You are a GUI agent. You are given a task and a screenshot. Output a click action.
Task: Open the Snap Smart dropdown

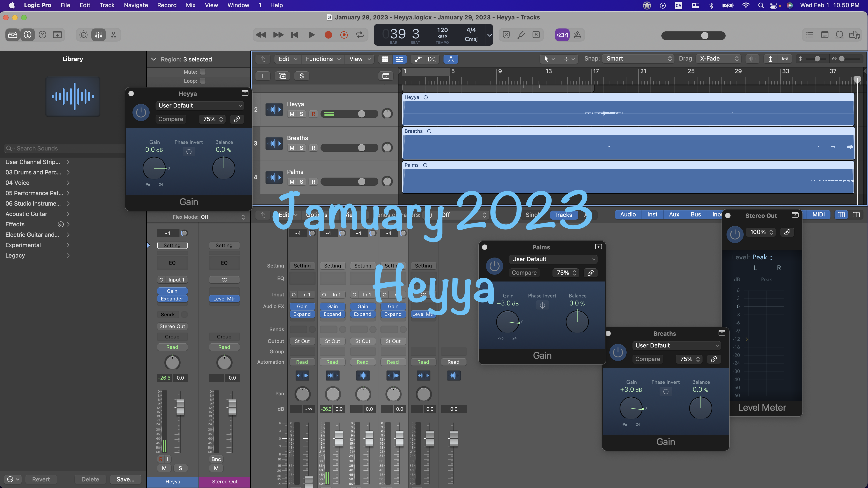coord(638,59)
